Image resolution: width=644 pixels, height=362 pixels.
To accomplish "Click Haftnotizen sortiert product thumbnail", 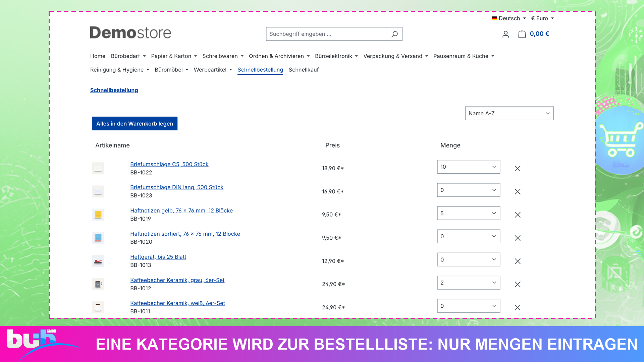I will [98, 238].
